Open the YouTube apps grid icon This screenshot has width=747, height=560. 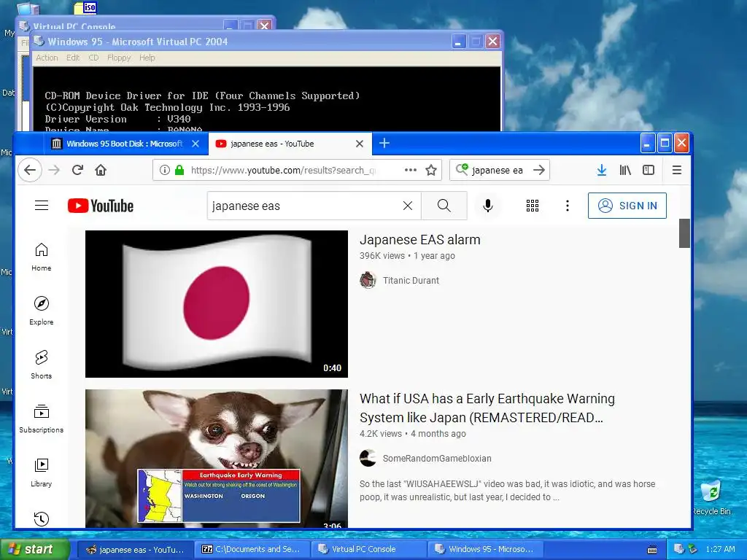532,206
